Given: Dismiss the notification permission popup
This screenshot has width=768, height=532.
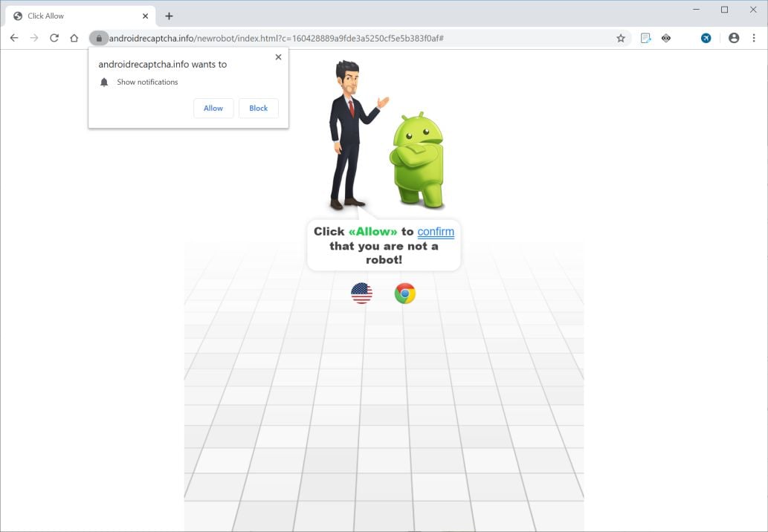Looking at the screenshot, I should (x=278, y=56).
